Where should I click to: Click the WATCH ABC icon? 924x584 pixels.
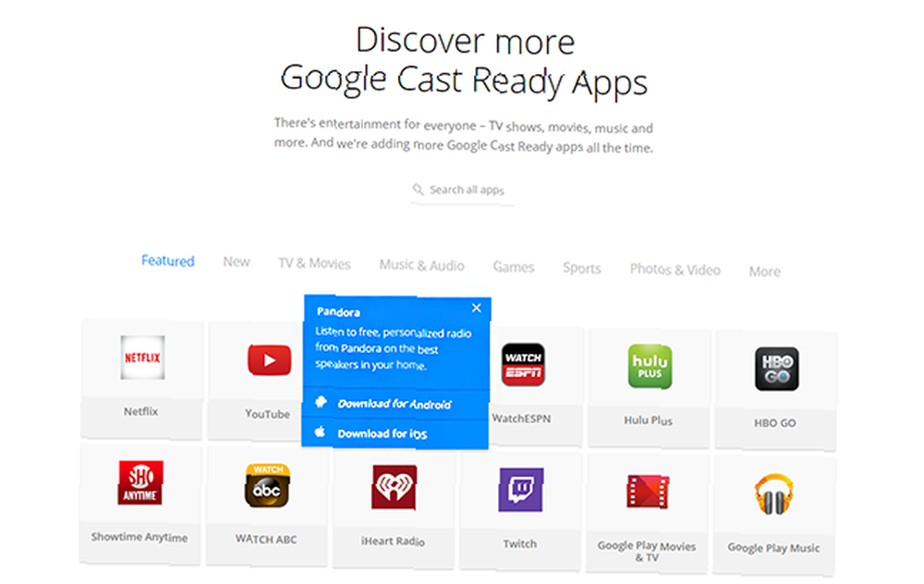[x=267, y=485]
